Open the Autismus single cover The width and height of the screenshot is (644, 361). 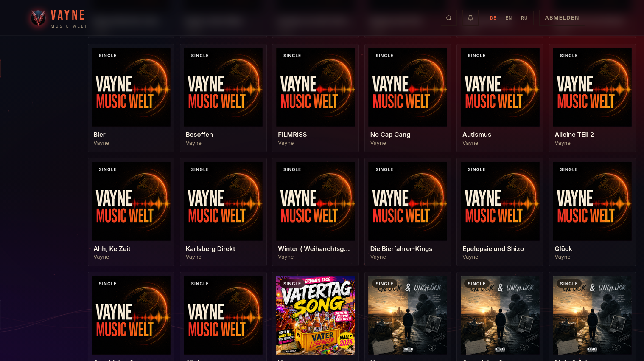click(500, 87)
